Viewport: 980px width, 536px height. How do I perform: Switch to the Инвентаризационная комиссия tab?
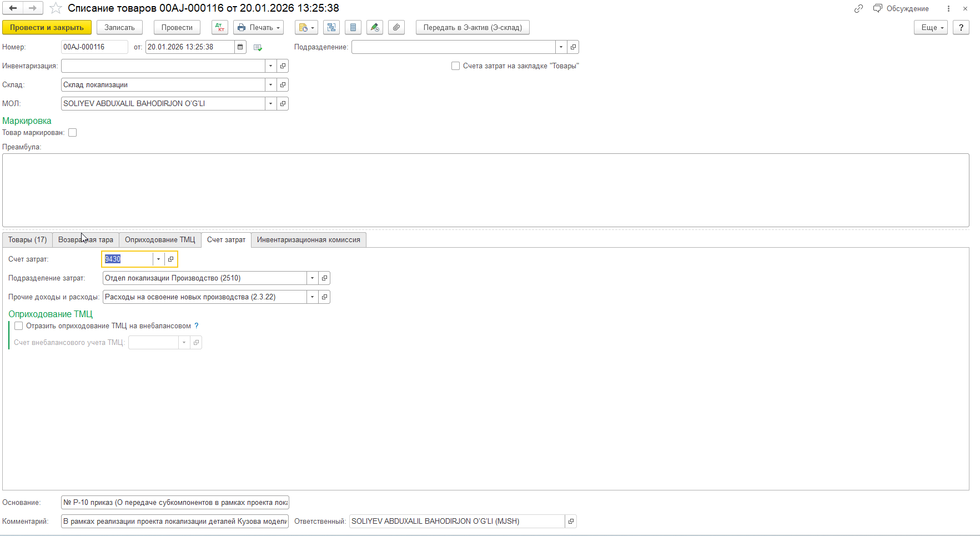pyautogui.click(x=309, y=240)
